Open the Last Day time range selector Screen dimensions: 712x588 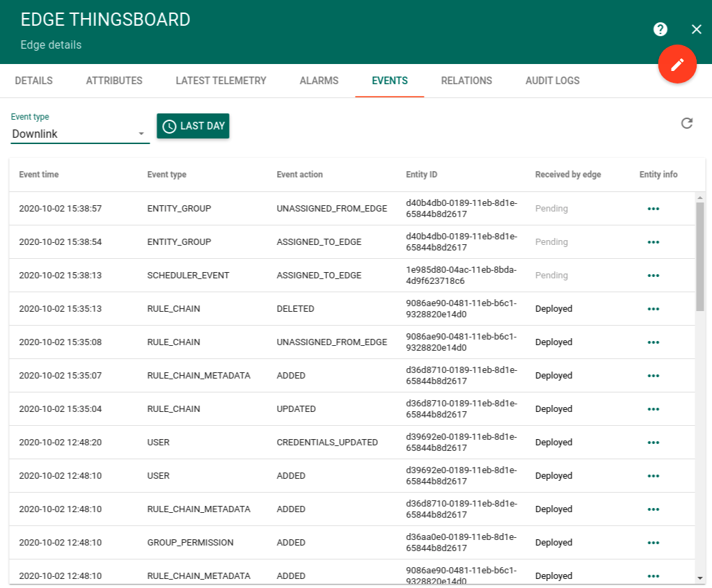[x=193, y=126]
